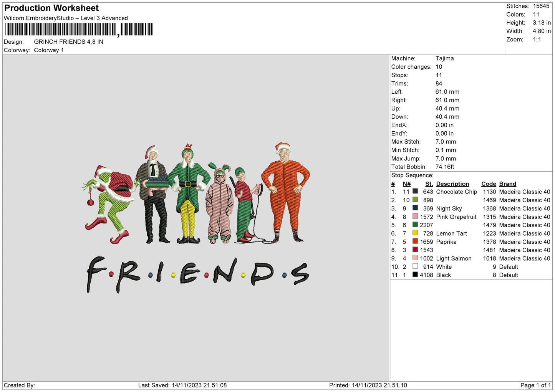Click the Black thread swatch
The height and width of the screenshot is (392, 555).
[415, 275]
